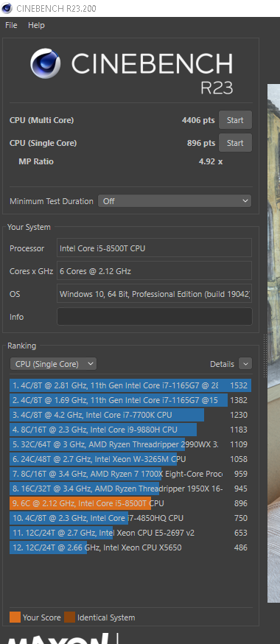The width and height of the screenshot is (280, 644).
Task: Click the MP Ratio 4.92 x value
Action: [211, 161]
